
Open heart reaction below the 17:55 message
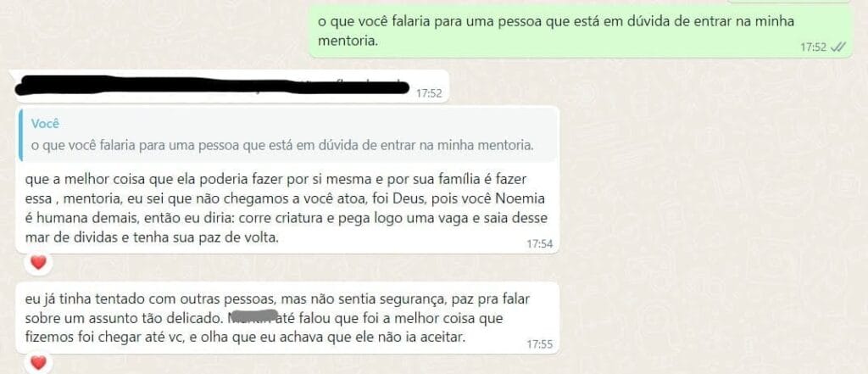(38, 364)
